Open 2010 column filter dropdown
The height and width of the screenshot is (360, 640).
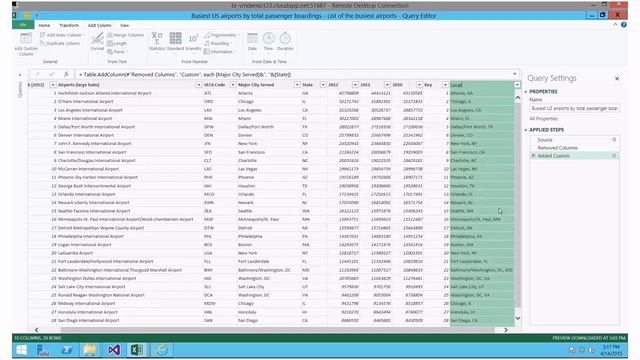click(x=419, y=85)
